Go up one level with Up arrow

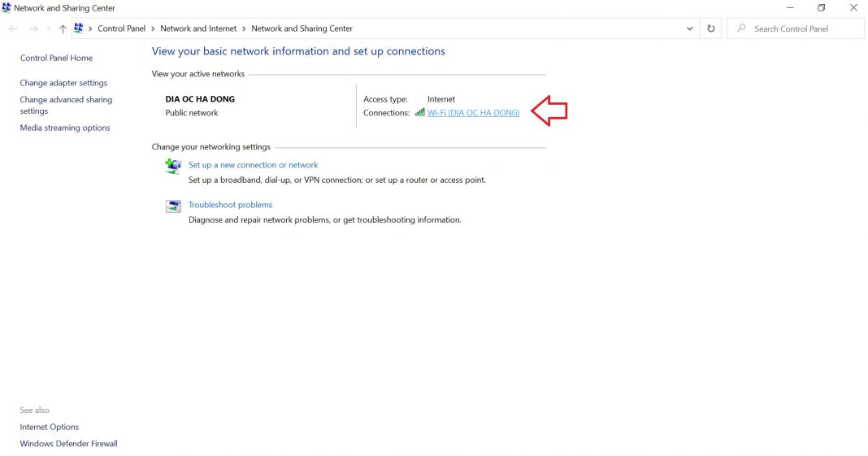click(x=63, y=28)
